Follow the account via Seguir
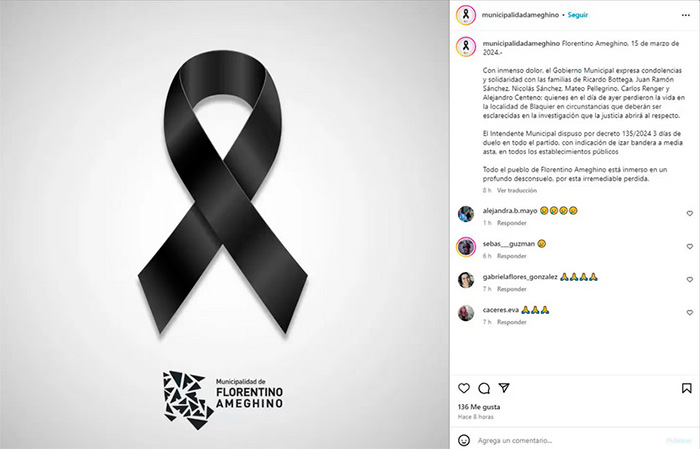The height and width of the screenshot is (449, 700). pyautogui.click(x=578, y=15)
